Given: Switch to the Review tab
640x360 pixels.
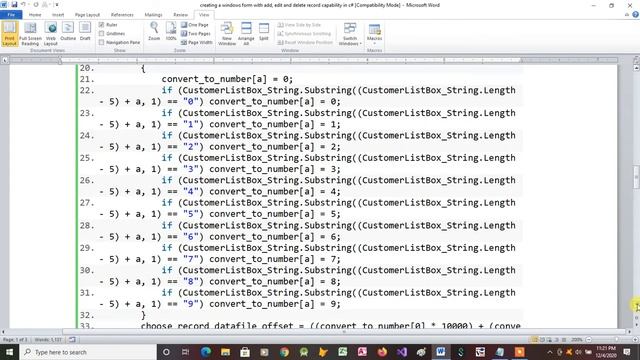Looking at the screenshot, I should (180, 15).
